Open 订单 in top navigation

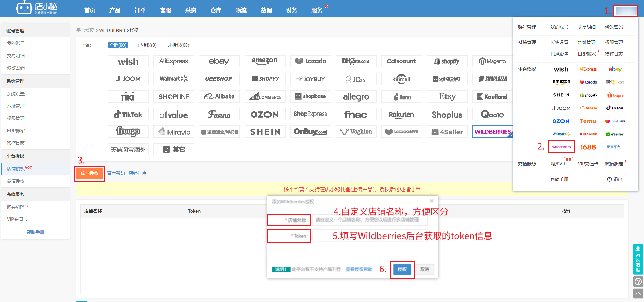[x=140, y=11]
